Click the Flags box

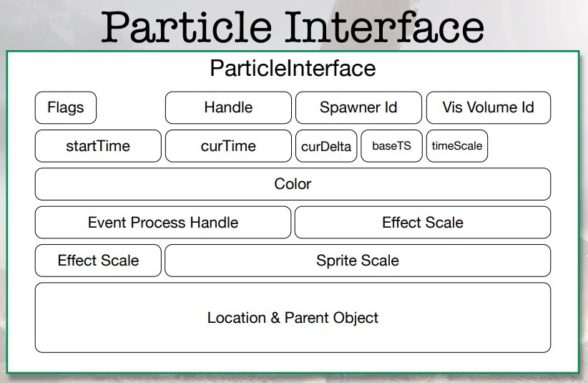pyautogui.click(x=66, y=107)
